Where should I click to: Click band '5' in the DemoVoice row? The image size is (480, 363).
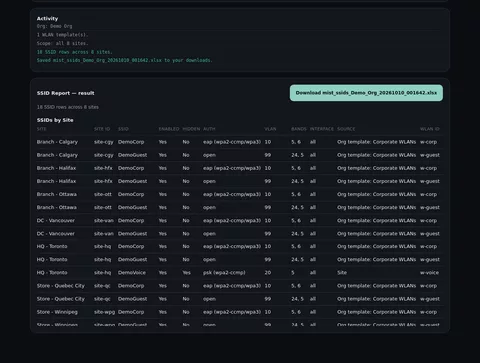point(293,273)
